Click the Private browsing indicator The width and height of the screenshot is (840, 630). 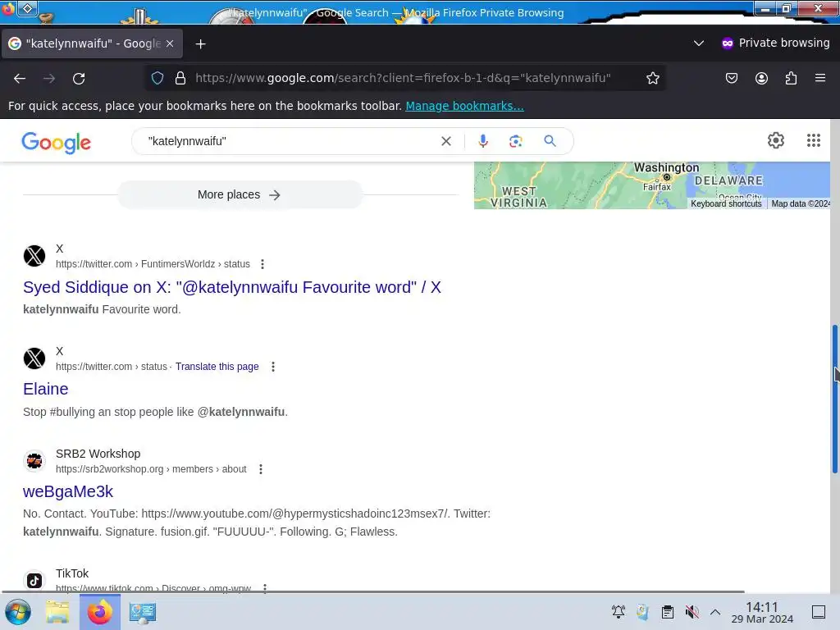[775, 43]
